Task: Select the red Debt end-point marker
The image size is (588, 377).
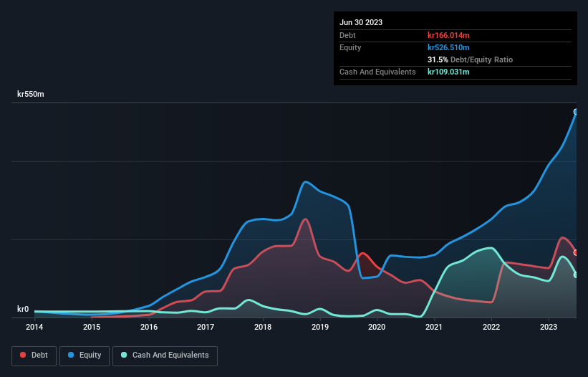Action: click(576, 253)
